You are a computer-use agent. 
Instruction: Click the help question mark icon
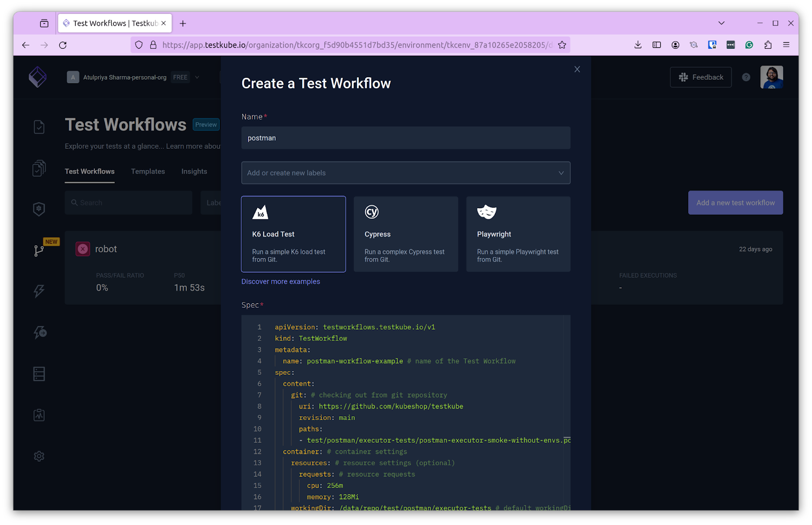(x=746, y=77)
